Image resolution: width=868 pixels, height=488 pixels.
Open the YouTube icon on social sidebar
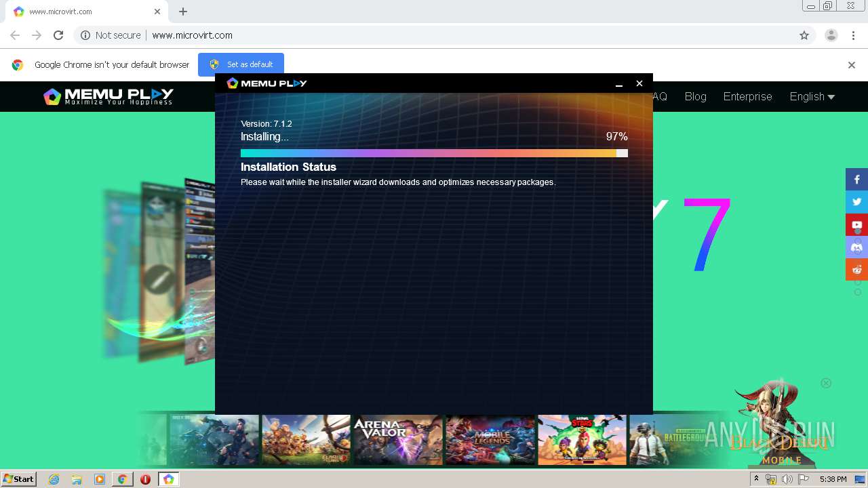click(856, 224)
